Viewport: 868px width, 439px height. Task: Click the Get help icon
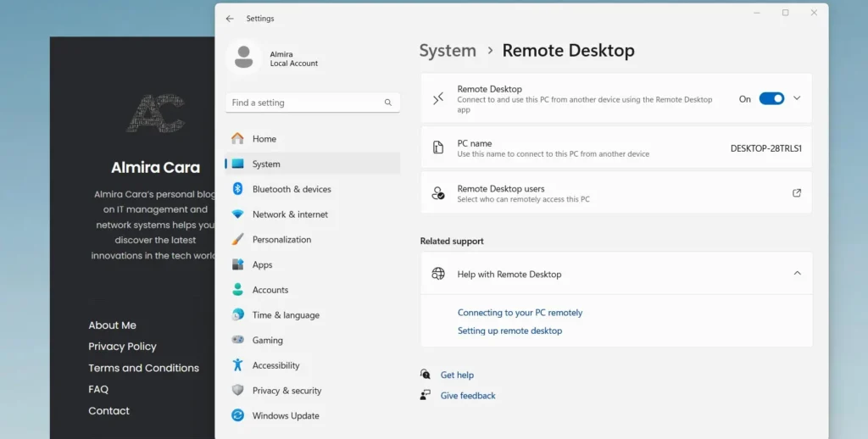click(x=426, y=375)
